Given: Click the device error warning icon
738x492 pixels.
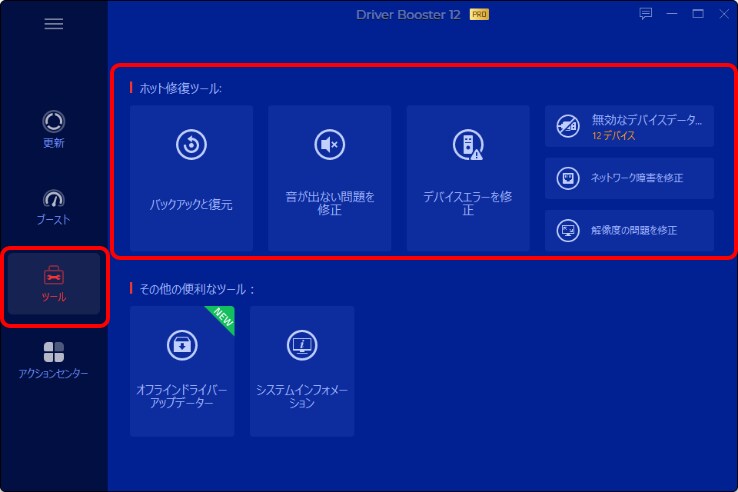Looking at the screenshot, I should (x=468, y=145).
